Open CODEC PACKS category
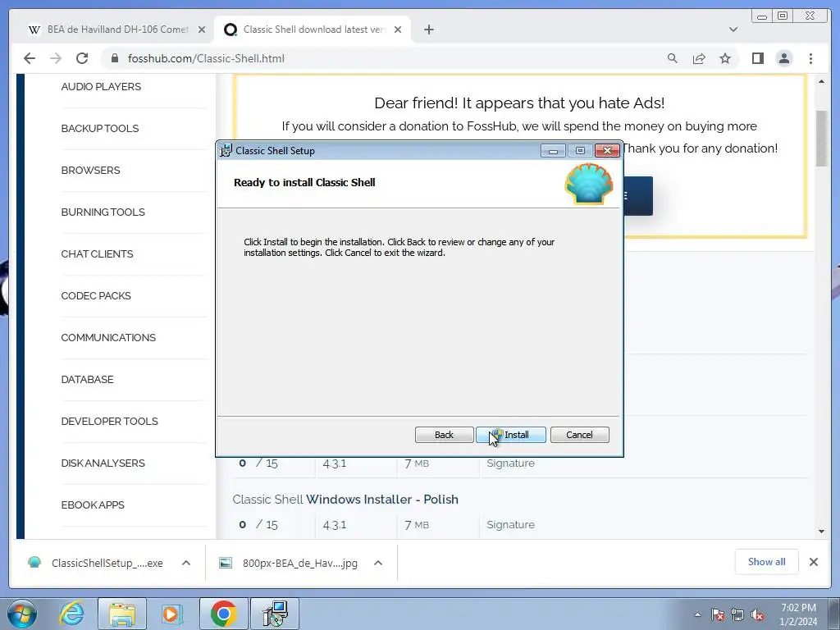This screenshot has height=630, width=840. click(96, 295)
